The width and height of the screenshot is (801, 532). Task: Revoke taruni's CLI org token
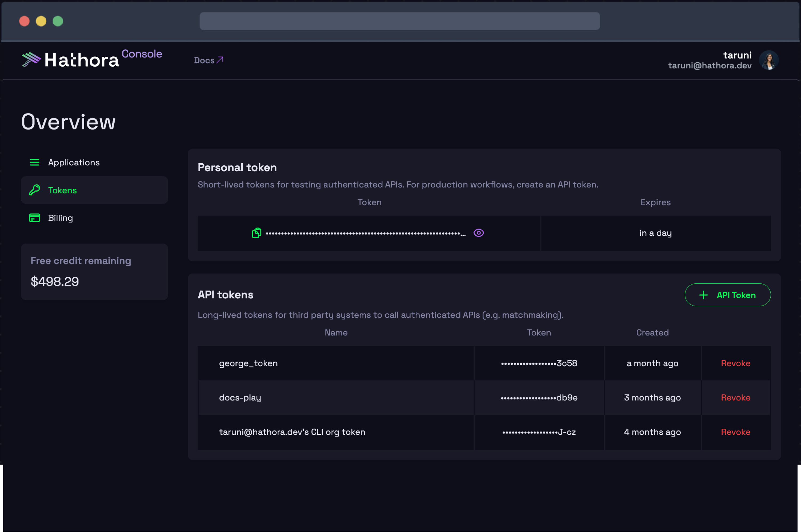pyautogui.click(x=735, y=432)
